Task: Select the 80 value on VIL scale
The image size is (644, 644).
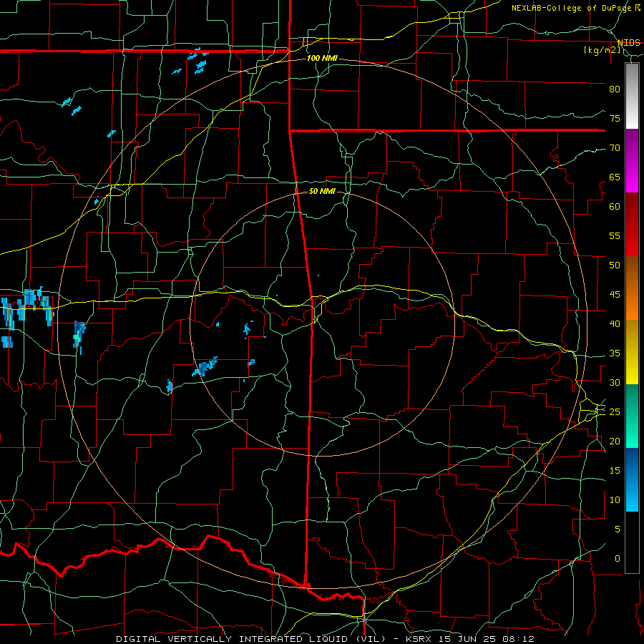Action: 615,89
